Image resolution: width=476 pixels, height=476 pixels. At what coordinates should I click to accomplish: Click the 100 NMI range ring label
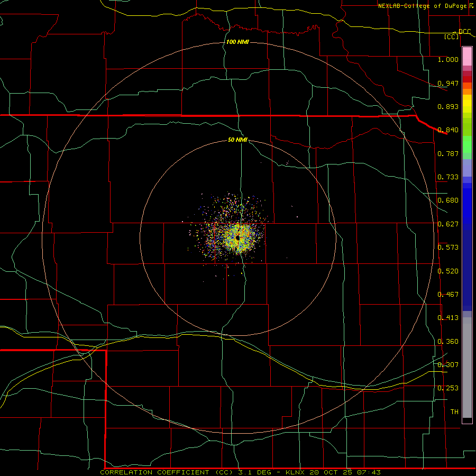(x=237, y=42)
